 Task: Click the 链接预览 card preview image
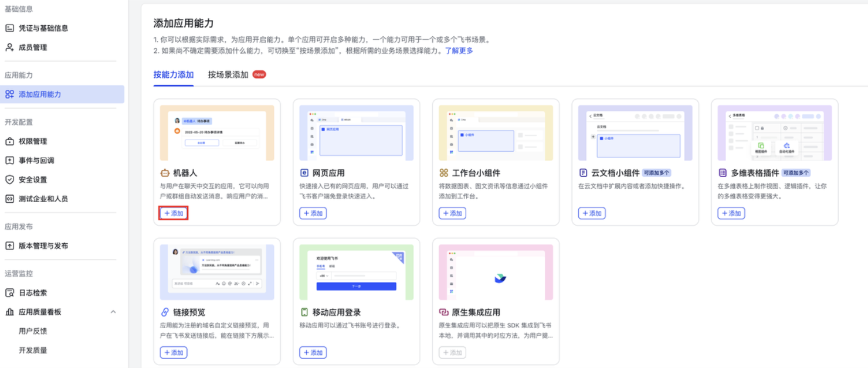click(217, 271)
